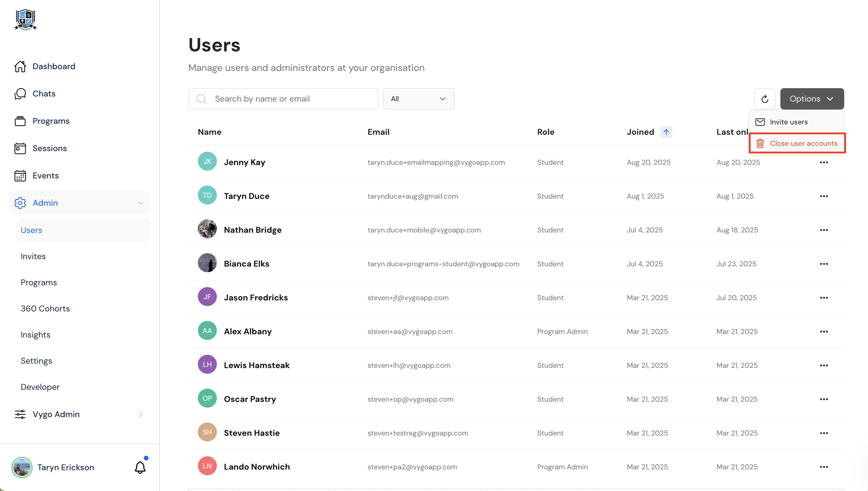Viewport: 868px width, 491px height.
Task: Click the refresh icon beside Options
Action: tap(764, 99)
